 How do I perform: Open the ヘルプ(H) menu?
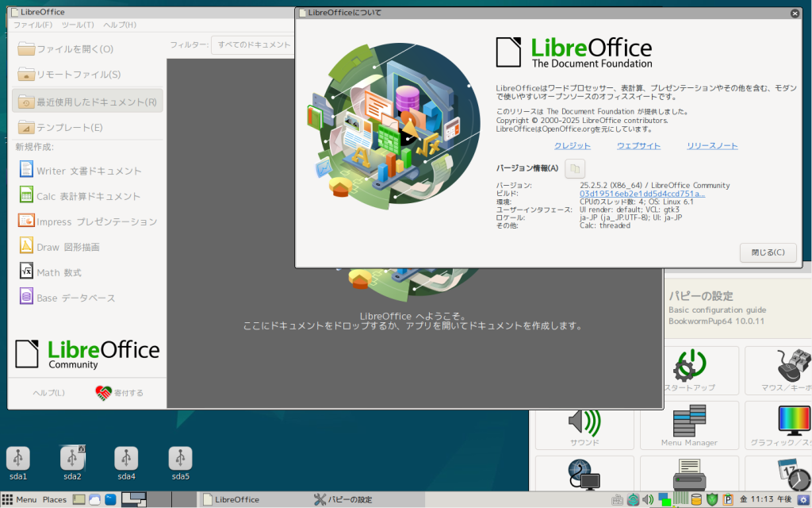tap(120, 25)
